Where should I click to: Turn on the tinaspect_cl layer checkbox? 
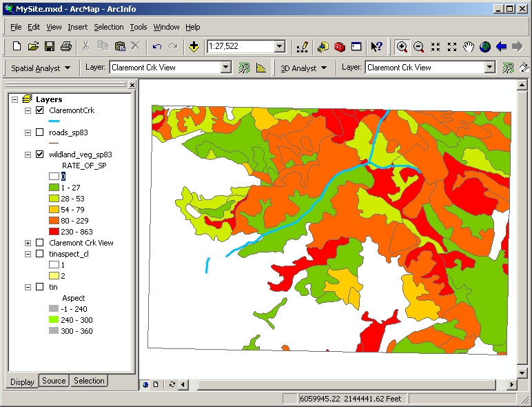click(x=40, y=254)
